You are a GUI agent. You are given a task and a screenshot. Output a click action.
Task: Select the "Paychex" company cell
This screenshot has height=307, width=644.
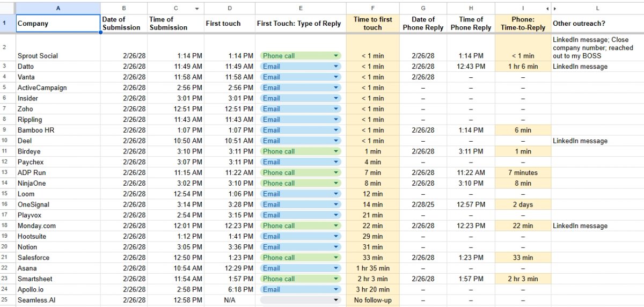point(58,162)
